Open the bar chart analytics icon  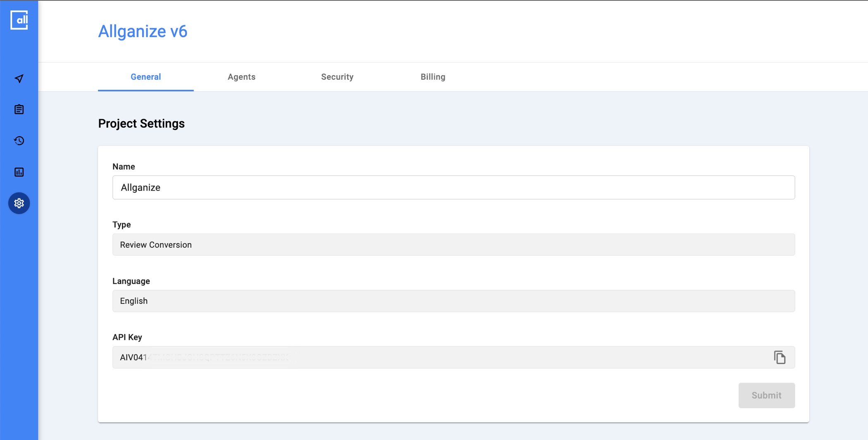click(x=19, y=172)
